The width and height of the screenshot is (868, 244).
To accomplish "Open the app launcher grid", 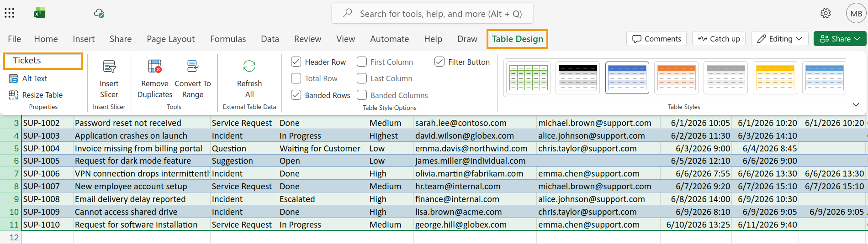I will click(10, 13).
